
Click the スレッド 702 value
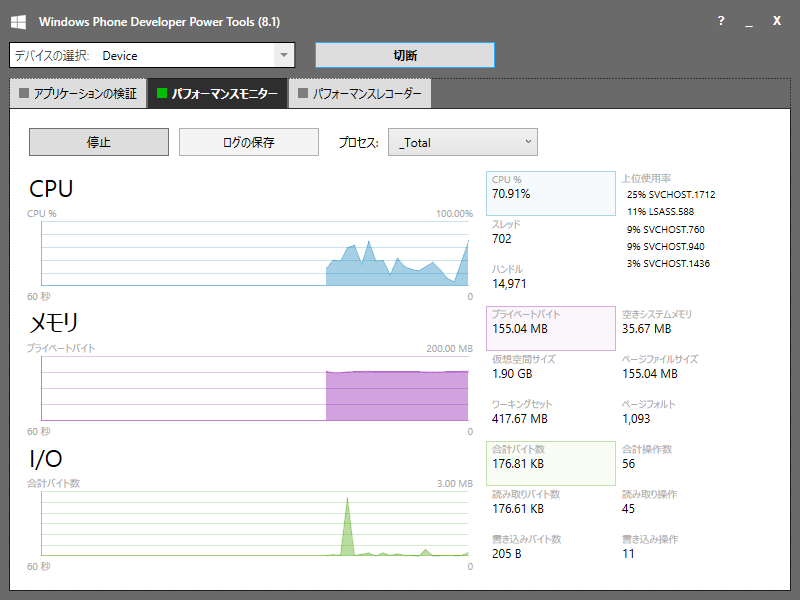pos(502,239)
